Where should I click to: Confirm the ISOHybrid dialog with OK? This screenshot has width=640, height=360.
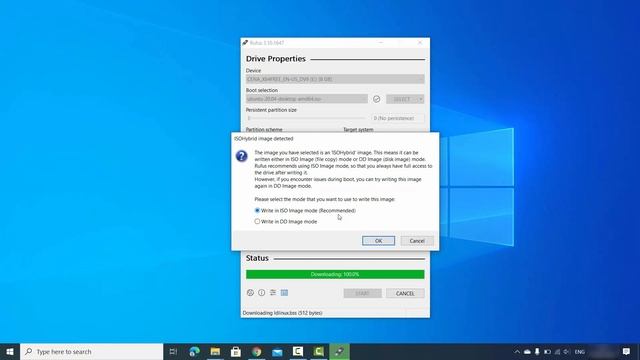tap(378, 241)
